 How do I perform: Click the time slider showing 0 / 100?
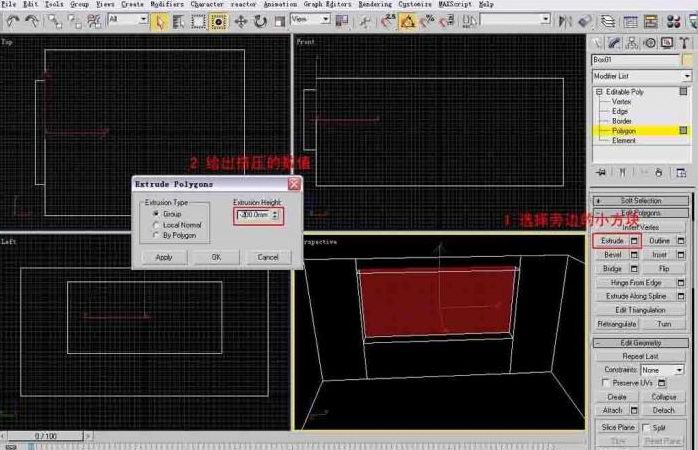pos(45,436)
